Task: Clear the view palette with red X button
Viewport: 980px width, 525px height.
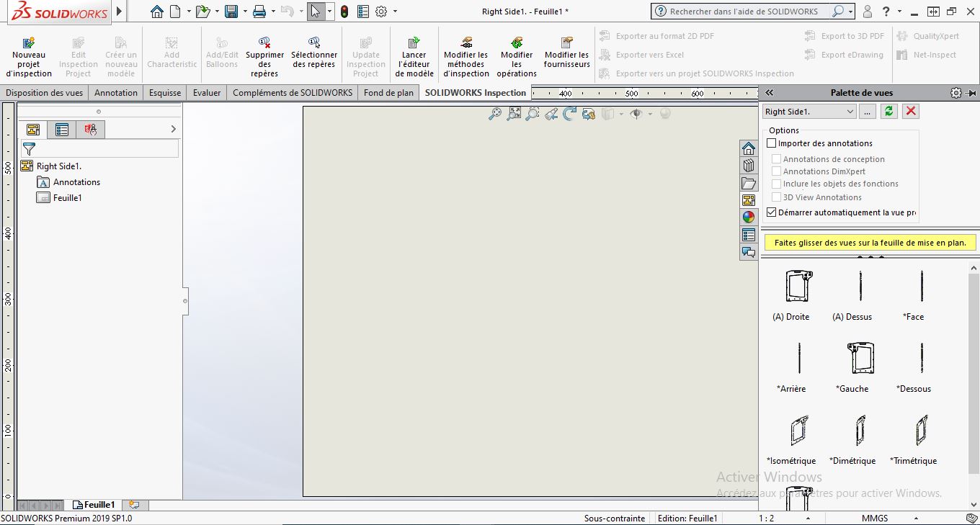Action: pyautogui.click(x=911, y=112)
